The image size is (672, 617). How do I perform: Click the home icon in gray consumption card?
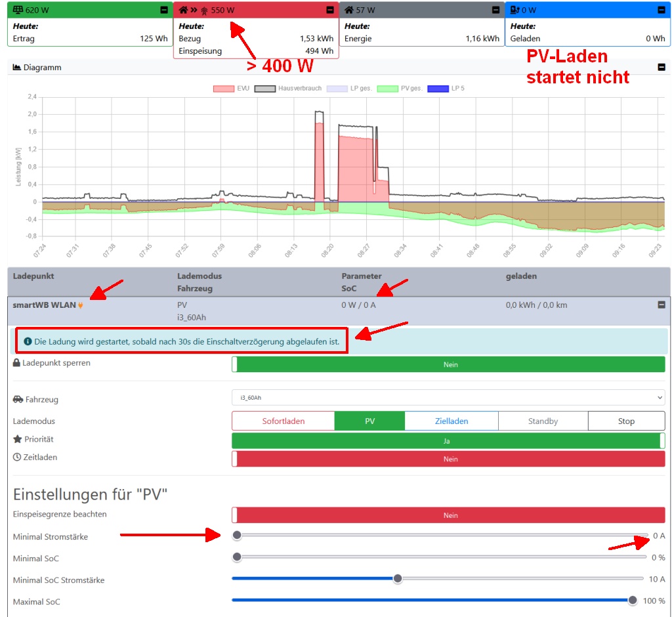[x=349, y=10]
